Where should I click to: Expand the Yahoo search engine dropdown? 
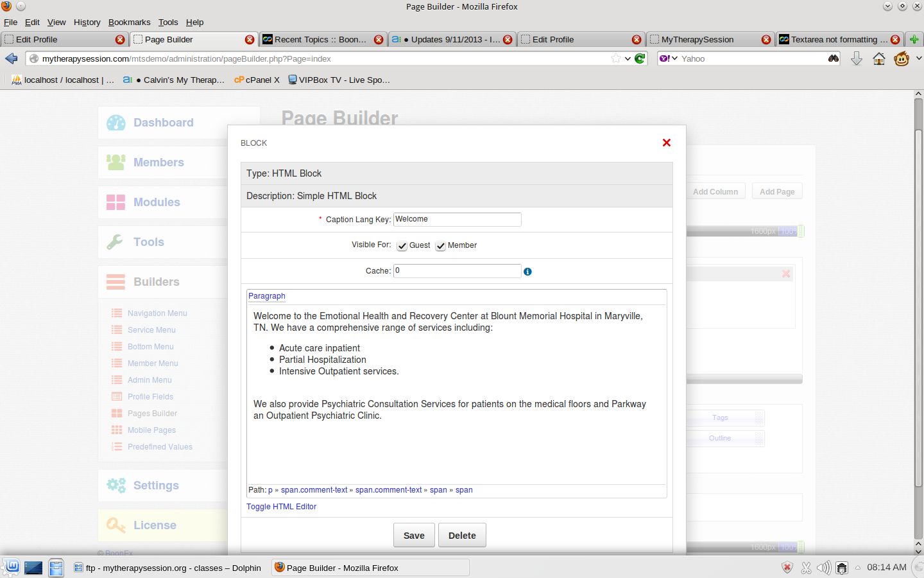tap(668, 58)
